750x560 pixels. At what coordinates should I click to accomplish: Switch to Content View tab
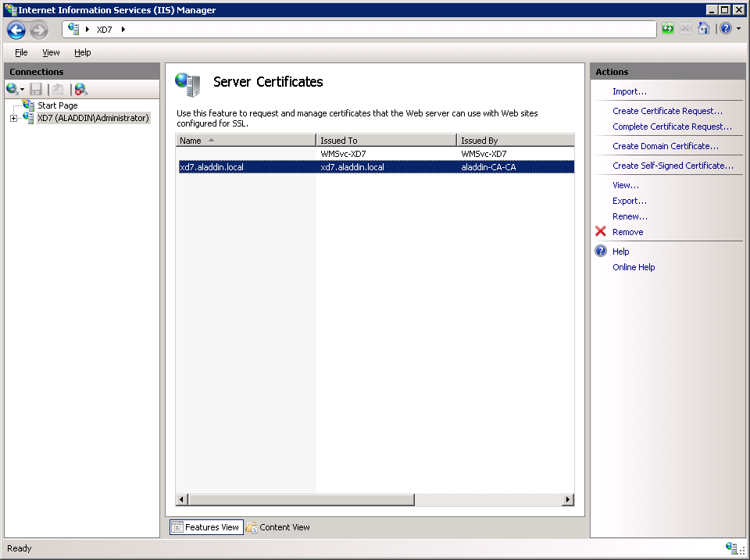pyautogui.click(x=278, y=527)
